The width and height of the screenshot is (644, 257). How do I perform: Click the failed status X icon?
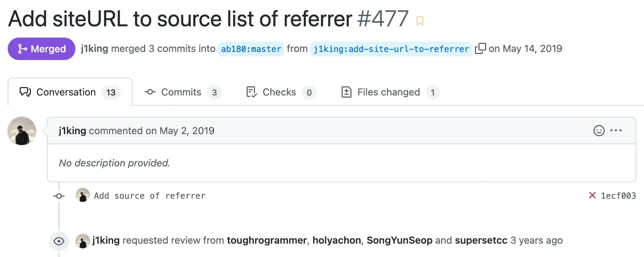592,196
